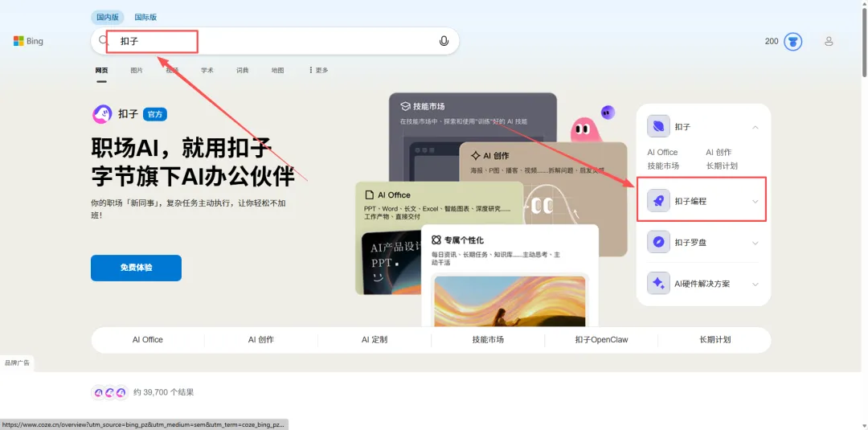Click the AI产品设计 PPT dark thumbnail

(x=391, y=262)
